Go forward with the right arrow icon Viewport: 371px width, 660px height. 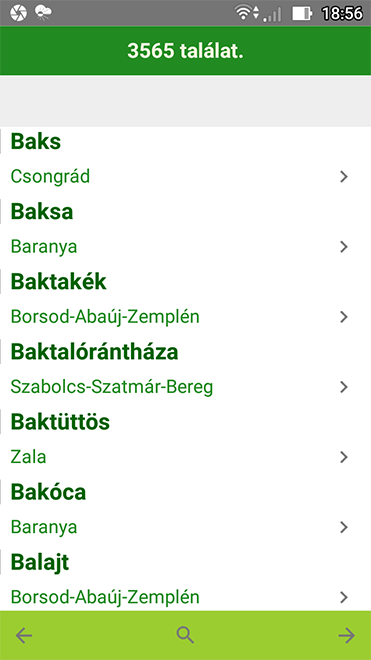[347, 635]
